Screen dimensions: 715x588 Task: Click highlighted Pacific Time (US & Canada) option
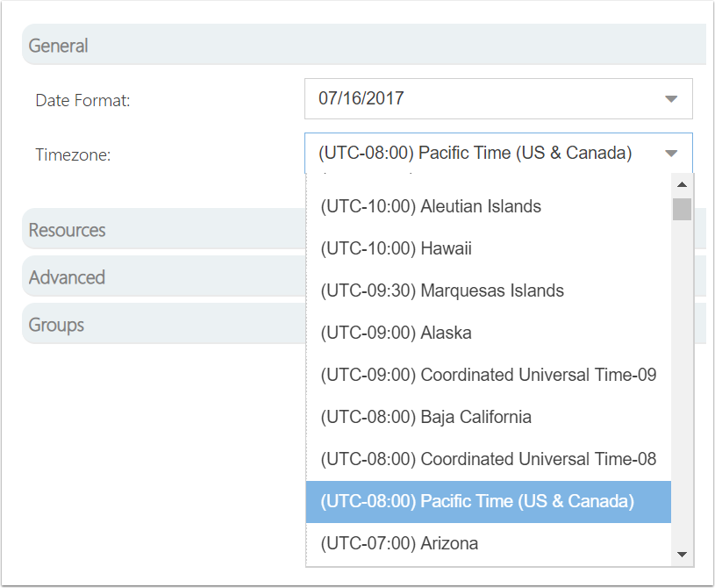click(489, 501)
